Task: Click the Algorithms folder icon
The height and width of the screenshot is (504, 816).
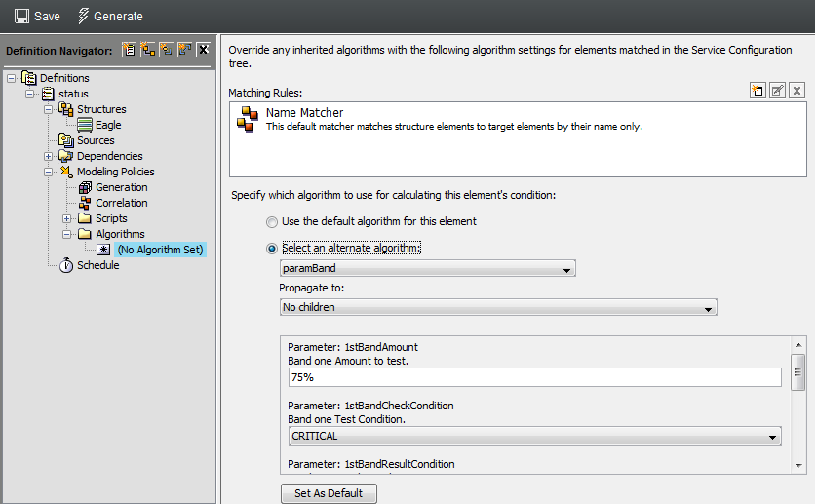Action: [84, 234]
